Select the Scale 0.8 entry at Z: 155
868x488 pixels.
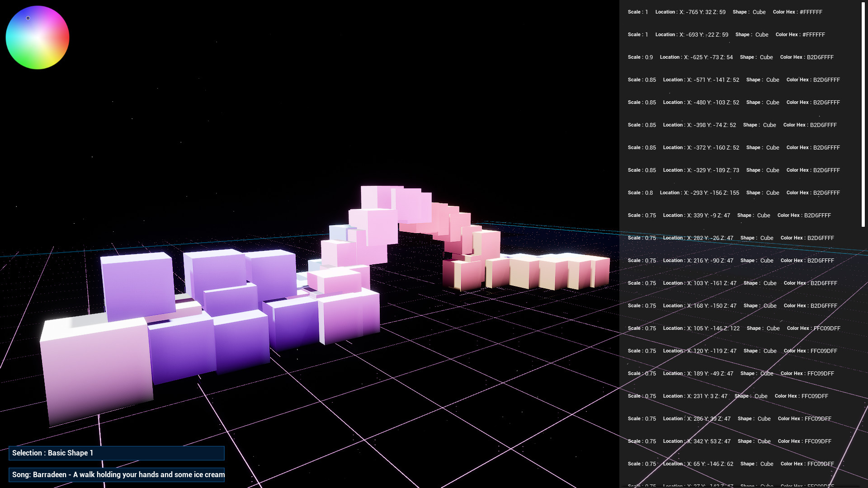(x=723, y=192)
